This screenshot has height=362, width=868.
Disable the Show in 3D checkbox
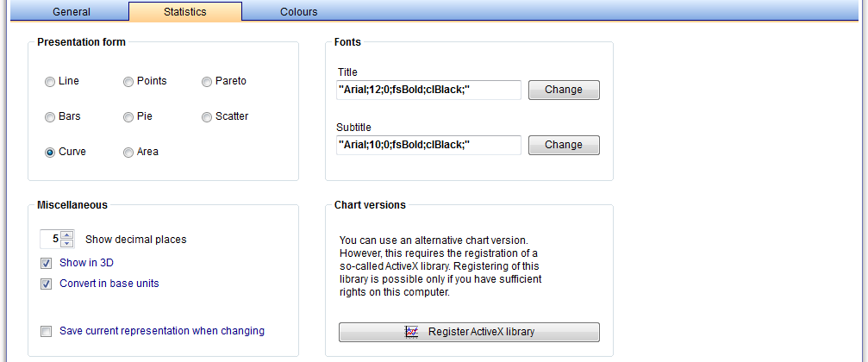point(46,263)
